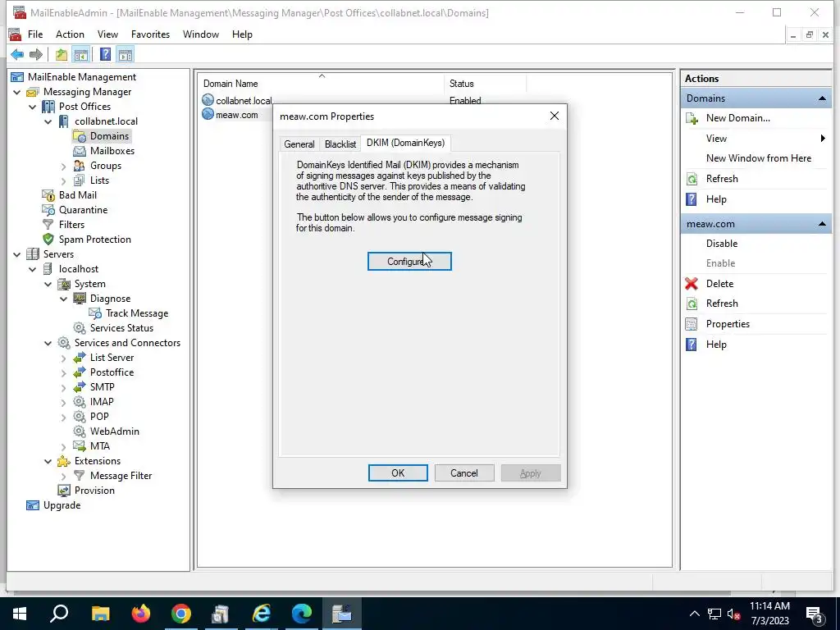The width and height of the screenshot is (840, 630).
Task: Collapse Domains section in Actions pane
Action: pyautogui.click(x=822, y=98)
